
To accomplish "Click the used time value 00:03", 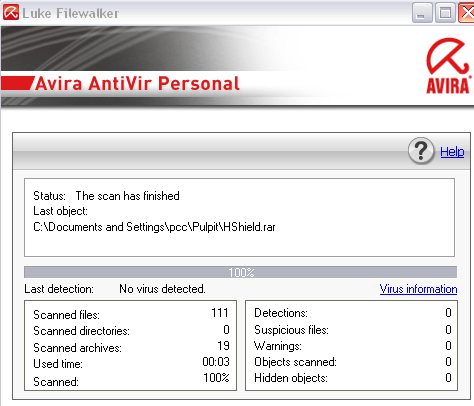I will 216,362.
